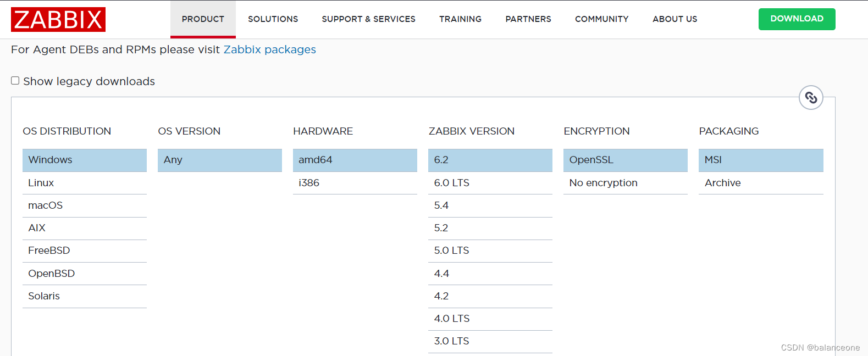Select Solaris OS distribution
This screenshot has height=356, width=868.
pos(84,296)
